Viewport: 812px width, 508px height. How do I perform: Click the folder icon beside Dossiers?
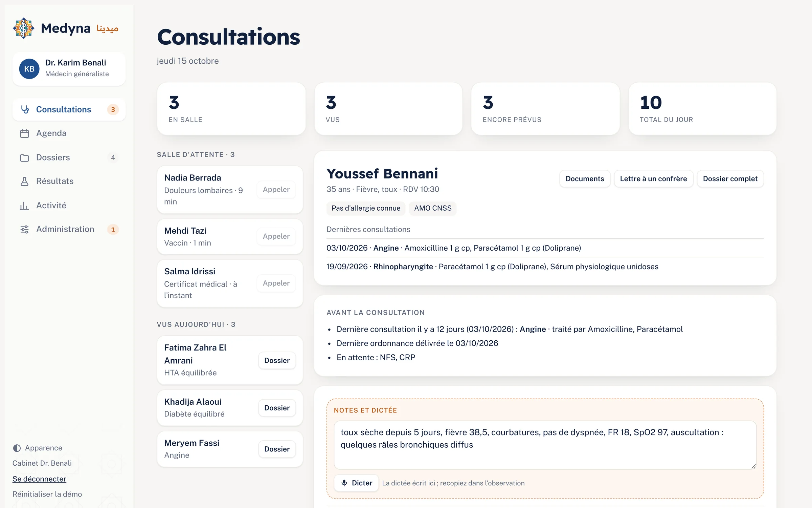point(25,157)
